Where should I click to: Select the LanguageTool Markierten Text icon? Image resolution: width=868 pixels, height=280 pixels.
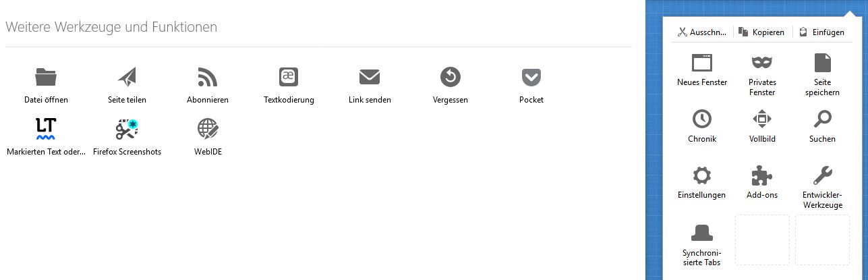[46, 128]
